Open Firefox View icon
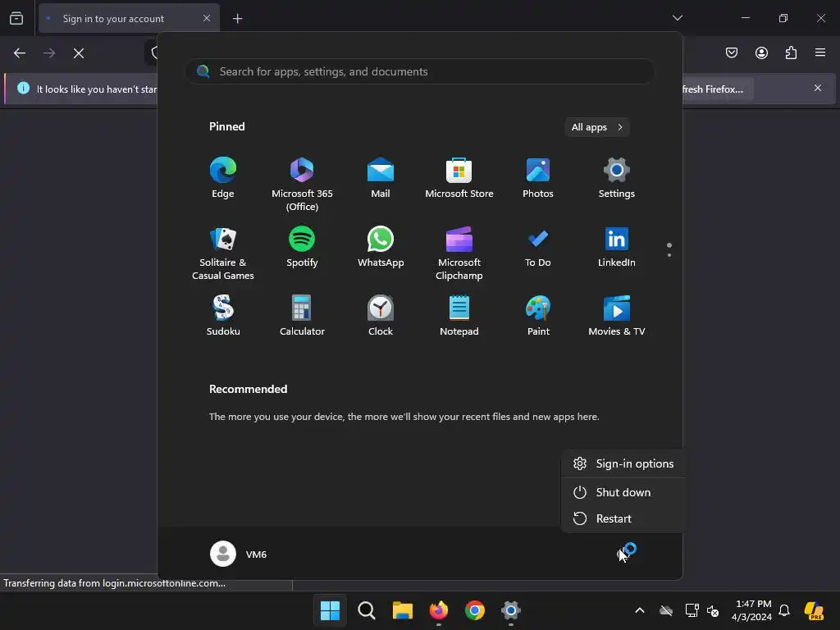Screen dimensions: 840x630 tap(16, 19)
